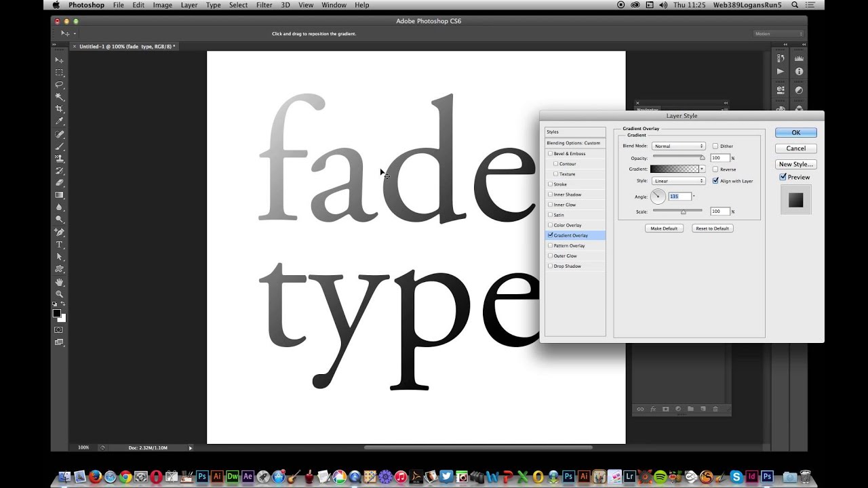This screenshot has width=868, height=488.
Task: Toggle the Preview checkbox
Action: point(783,177)
